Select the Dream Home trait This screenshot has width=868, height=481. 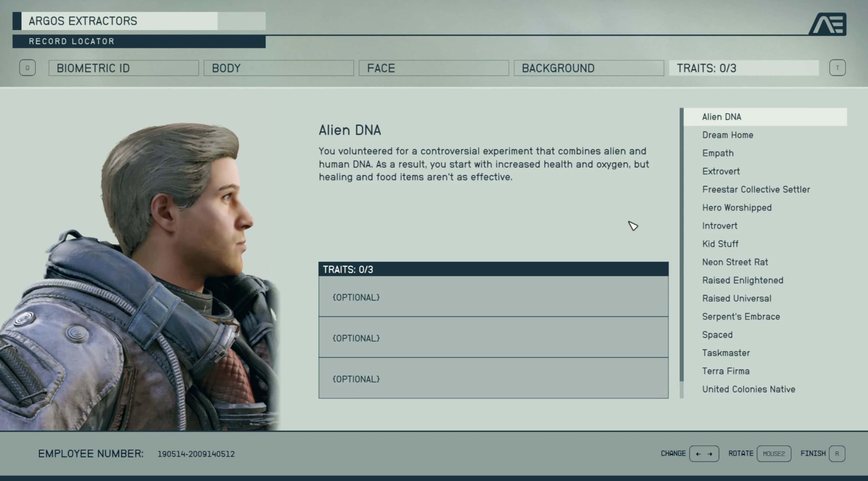click(x=727, y=135)
